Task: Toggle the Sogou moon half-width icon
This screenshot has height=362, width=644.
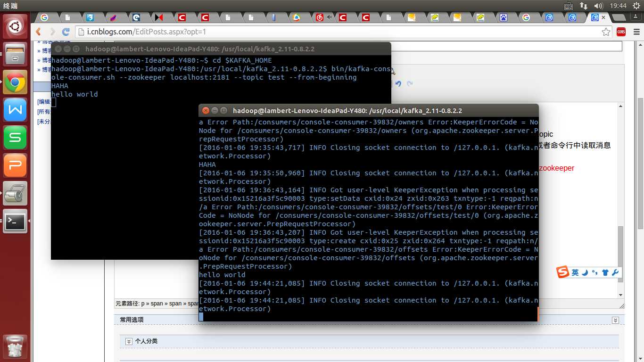Action: coord(585,272)
